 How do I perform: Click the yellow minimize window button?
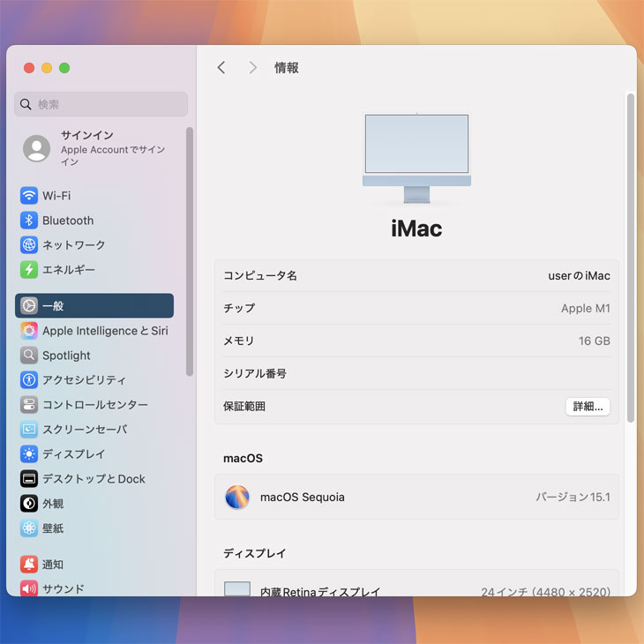point(47,68)
